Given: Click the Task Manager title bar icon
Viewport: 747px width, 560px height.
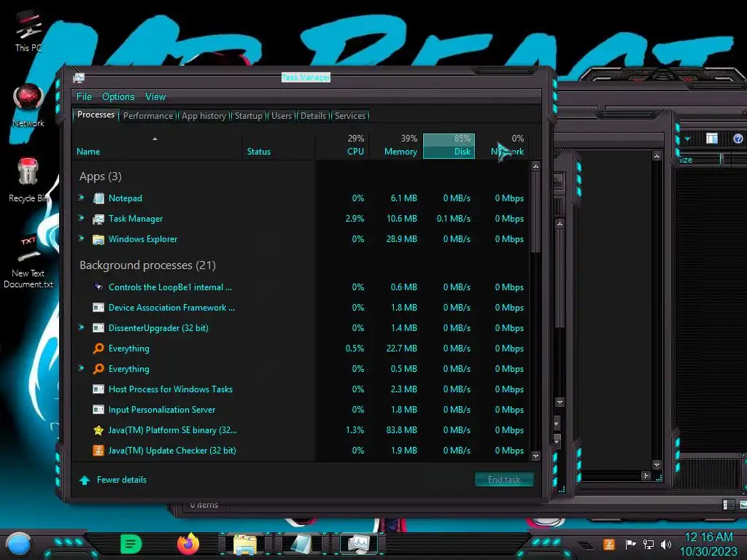Looking at the screenshot, I should (x=79, y=77).
